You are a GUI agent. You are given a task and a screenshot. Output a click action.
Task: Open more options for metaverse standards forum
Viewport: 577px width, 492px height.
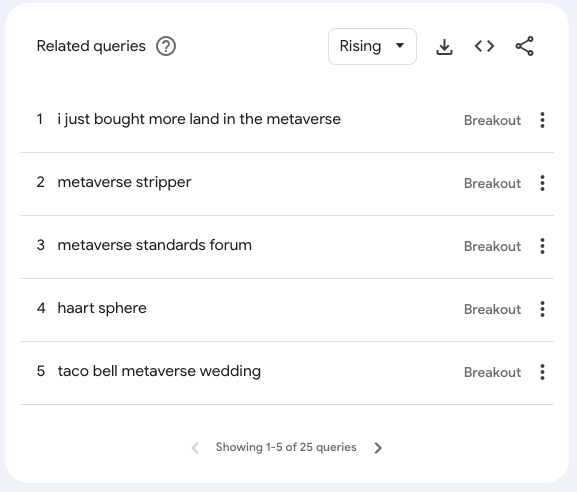point(542,246)
